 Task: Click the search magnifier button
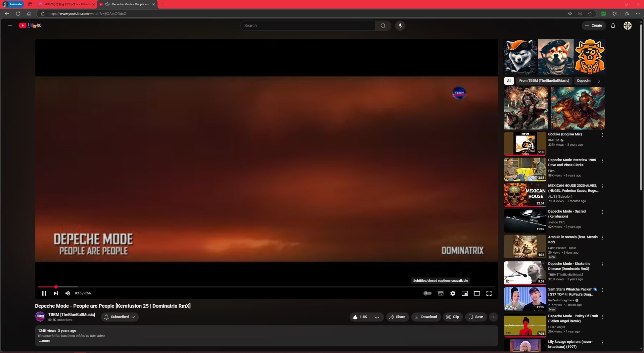click(383, 25)
